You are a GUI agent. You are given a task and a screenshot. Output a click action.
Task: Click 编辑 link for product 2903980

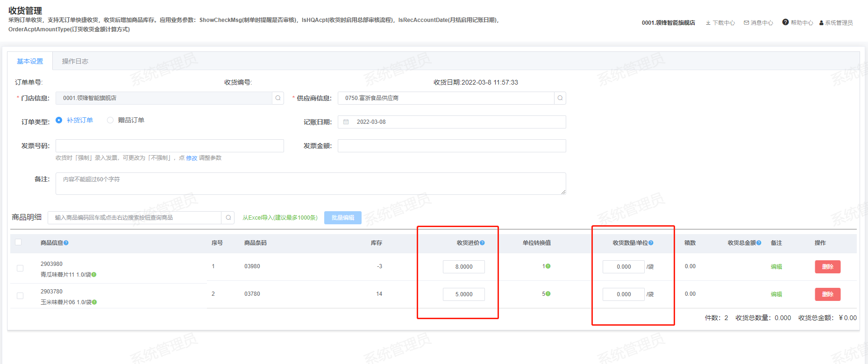tap(776, 267)
